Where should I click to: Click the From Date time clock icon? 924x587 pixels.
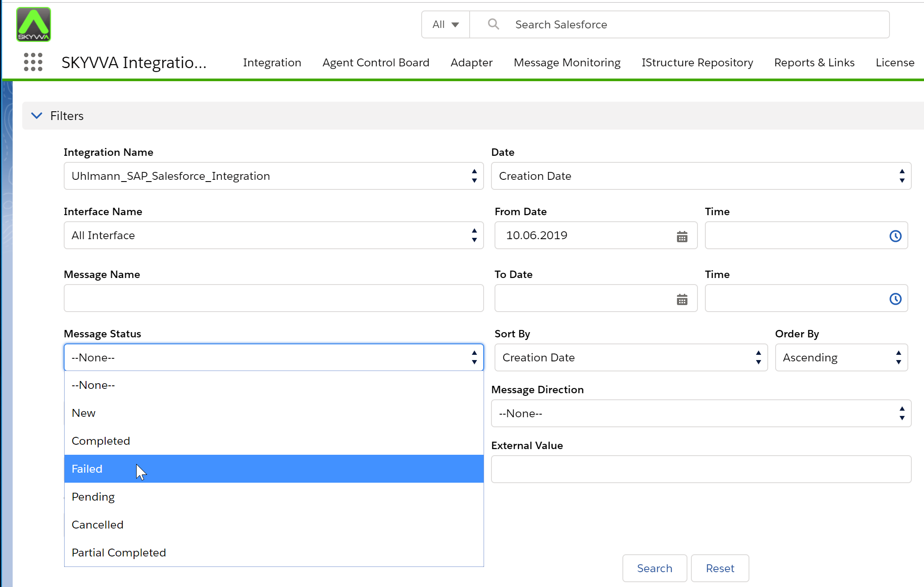coord(895,236)
